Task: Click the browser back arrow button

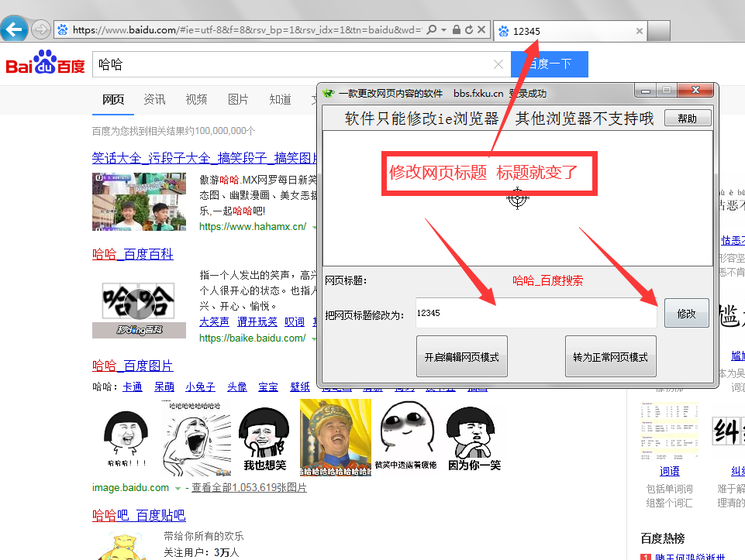Action: 16,30
